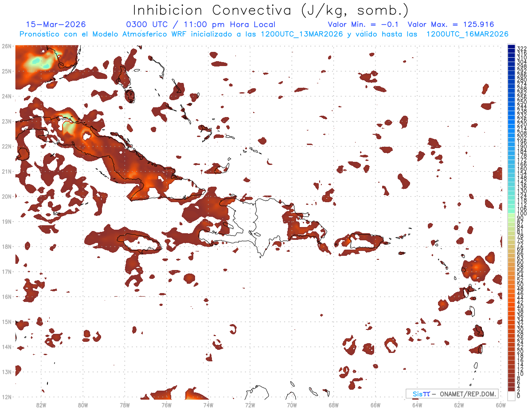
Task: Click the "Valor Max. = 125.916" text
Action: point(450,24)
